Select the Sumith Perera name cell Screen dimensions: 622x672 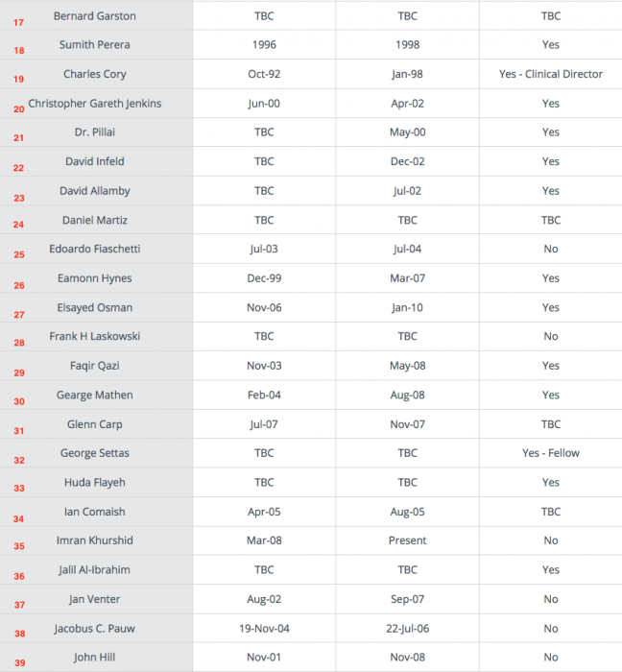point(95,45)
